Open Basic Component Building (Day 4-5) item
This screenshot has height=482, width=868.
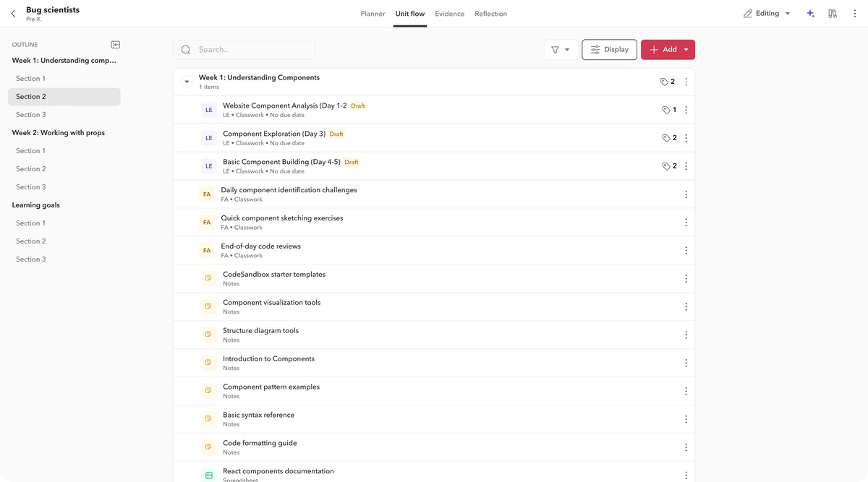(x=434, y=166)
